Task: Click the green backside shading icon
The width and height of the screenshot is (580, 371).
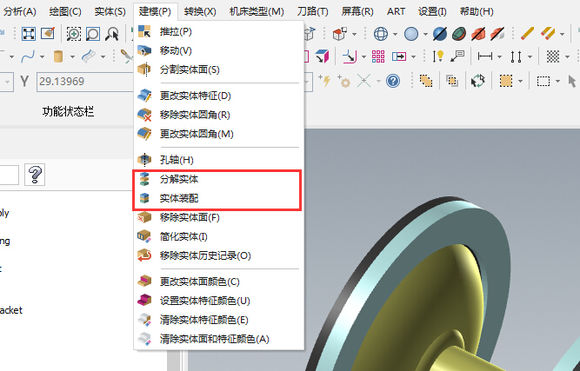Action: [459, 34]
